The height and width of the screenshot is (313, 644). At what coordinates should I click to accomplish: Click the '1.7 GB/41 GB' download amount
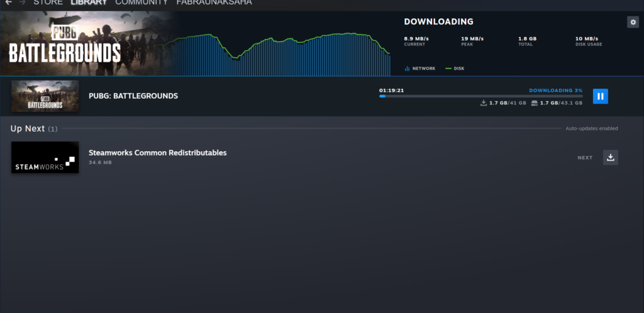click(x=508, y=103)
